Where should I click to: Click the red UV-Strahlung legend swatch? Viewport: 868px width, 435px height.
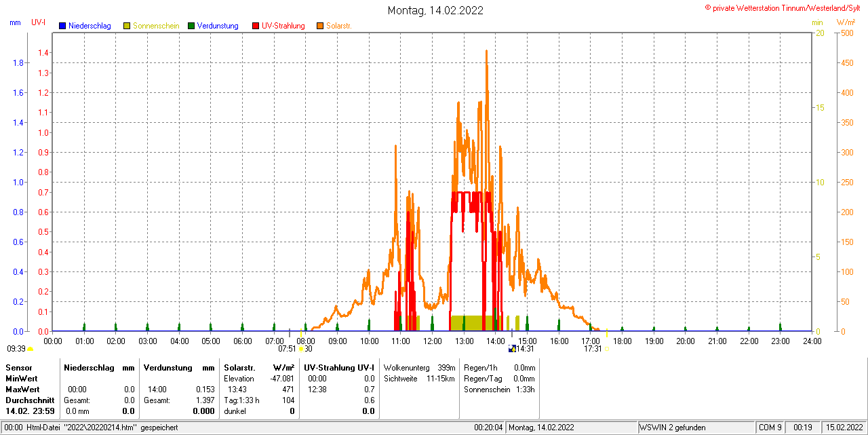(256, 26)
